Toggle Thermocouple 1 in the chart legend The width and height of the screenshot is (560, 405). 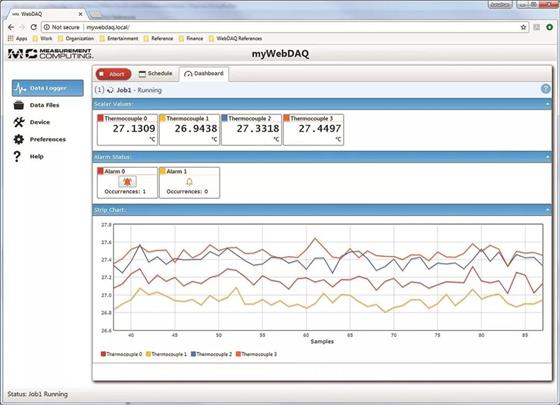pyautogui.click(x=166, y=354)
